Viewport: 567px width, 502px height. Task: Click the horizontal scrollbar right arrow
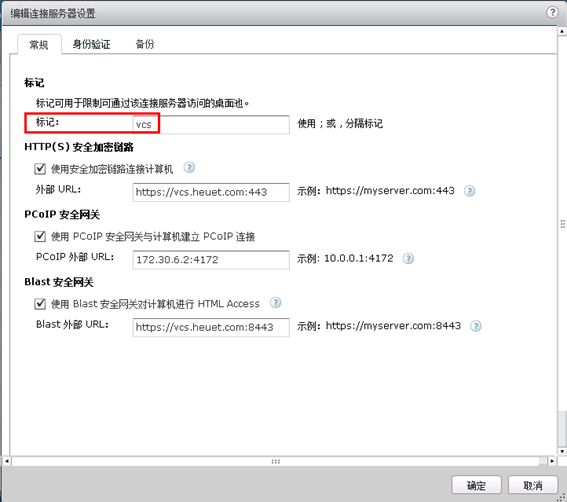[552, 461]
